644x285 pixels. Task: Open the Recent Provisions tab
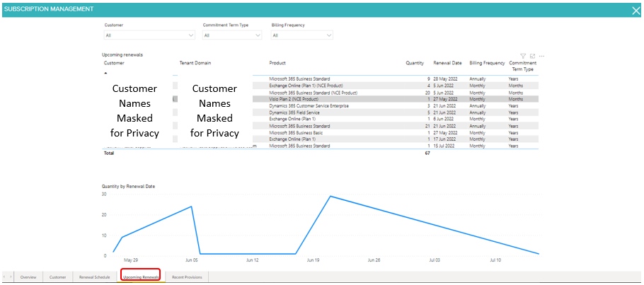point(188,277)
